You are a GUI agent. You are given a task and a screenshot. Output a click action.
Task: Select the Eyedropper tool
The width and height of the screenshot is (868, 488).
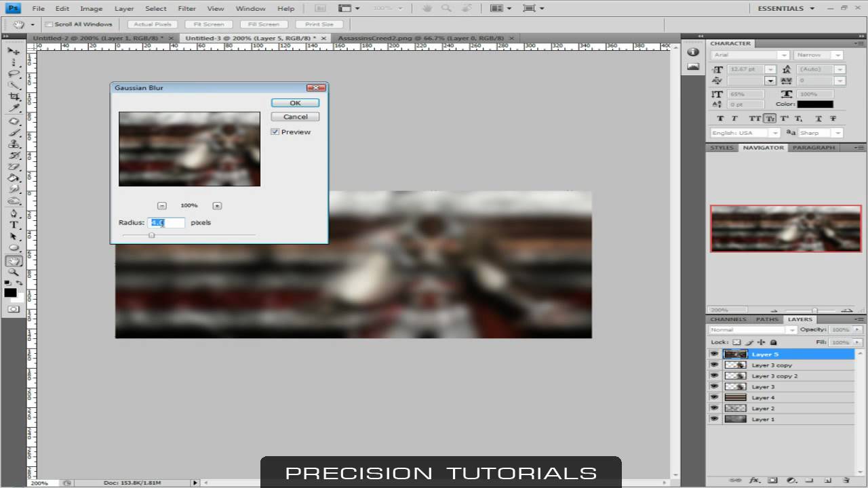pos(13,108)
